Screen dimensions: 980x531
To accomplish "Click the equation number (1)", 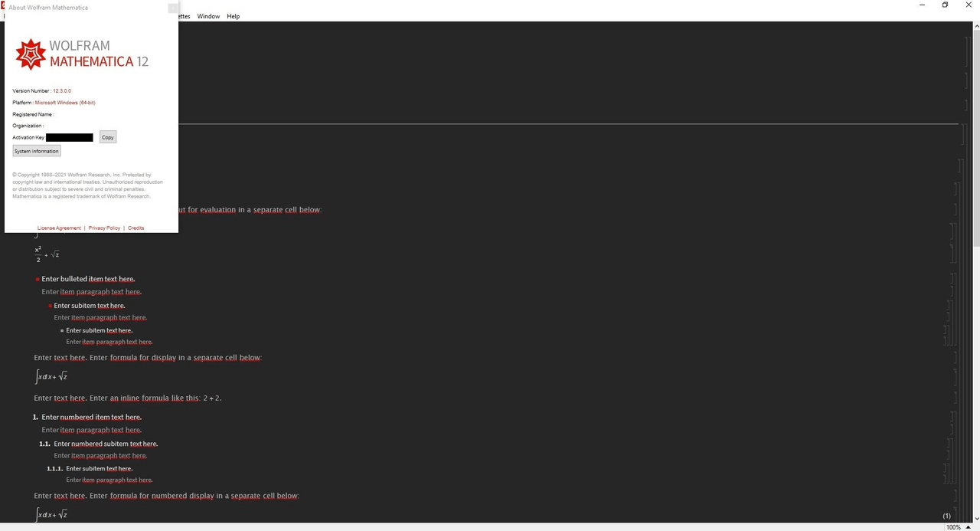I will [x=946, y=516].
